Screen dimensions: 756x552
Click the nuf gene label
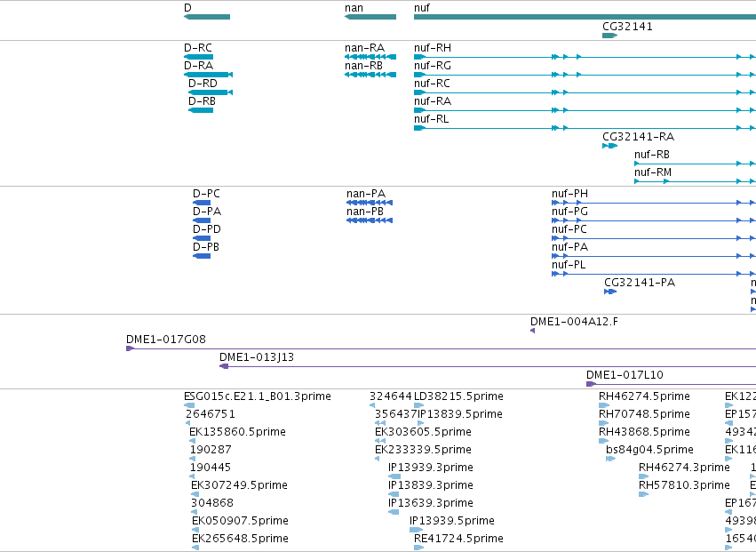point(422,8)
